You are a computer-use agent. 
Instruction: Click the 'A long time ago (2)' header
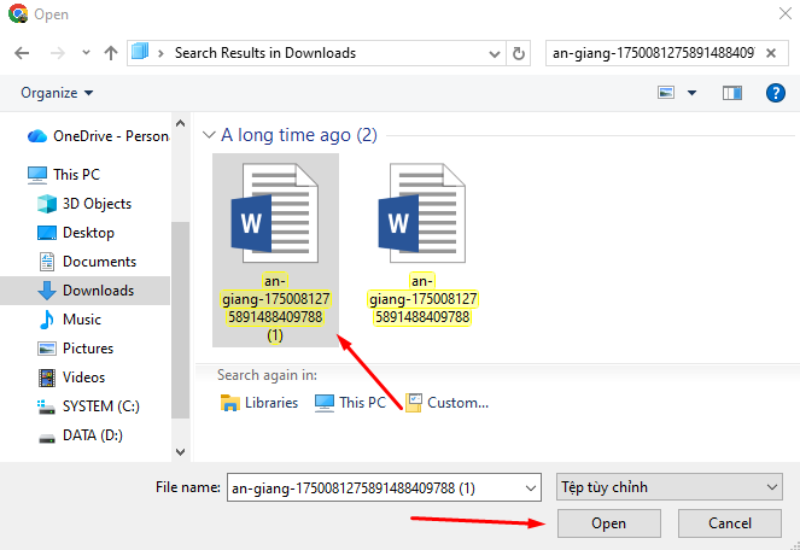(299, 135)
